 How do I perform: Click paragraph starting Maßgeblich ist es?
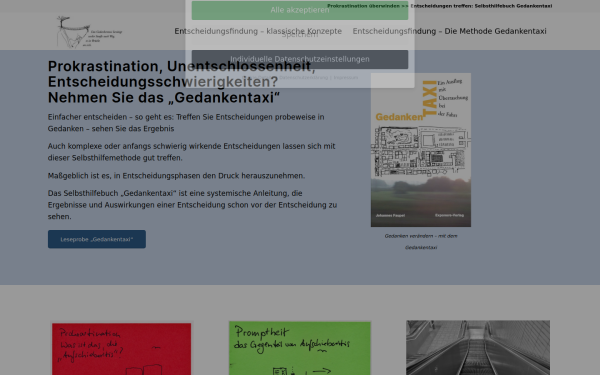pyautogui.click(x=176, y=176)
